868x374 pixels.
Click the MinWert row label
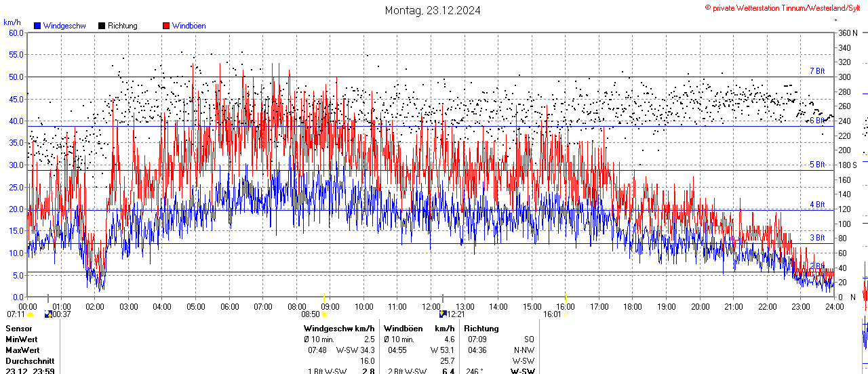click(x=22, y=339)
